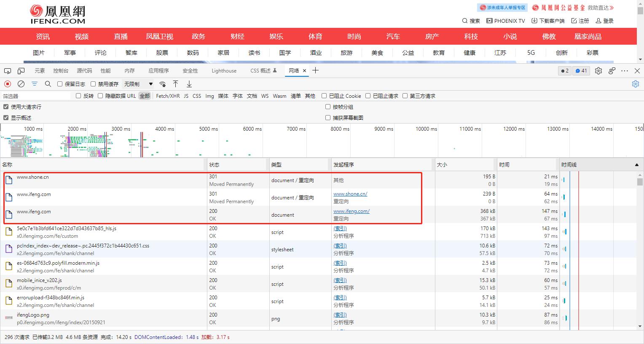This screenshot has height=344, width=644.
Task: Check the 已阻止 Cookie checkbox
Action: tap(324, 96)
